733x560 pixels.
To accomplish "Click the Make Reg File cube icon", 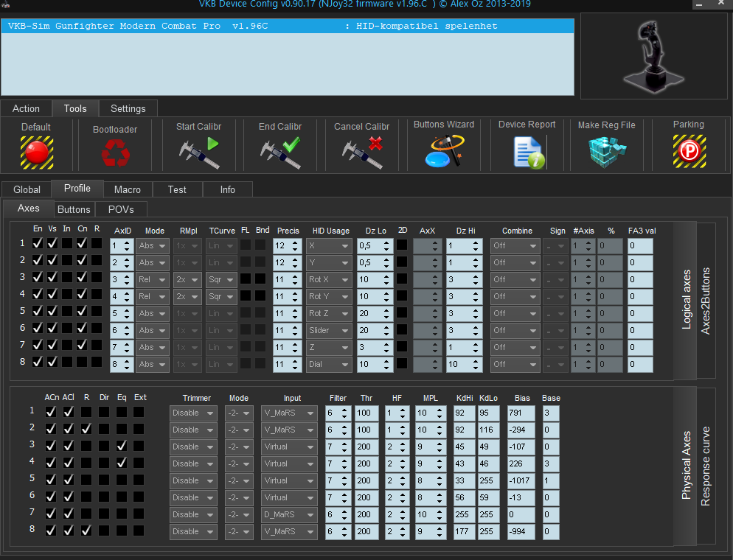I will point(607,153).
